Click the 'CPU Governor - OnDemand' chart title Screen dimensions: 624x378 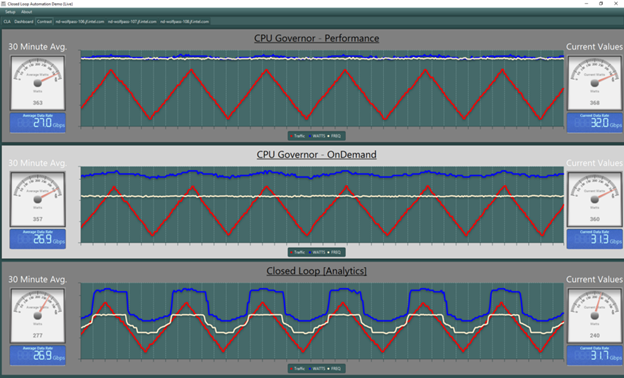click(x=316, y=155)
